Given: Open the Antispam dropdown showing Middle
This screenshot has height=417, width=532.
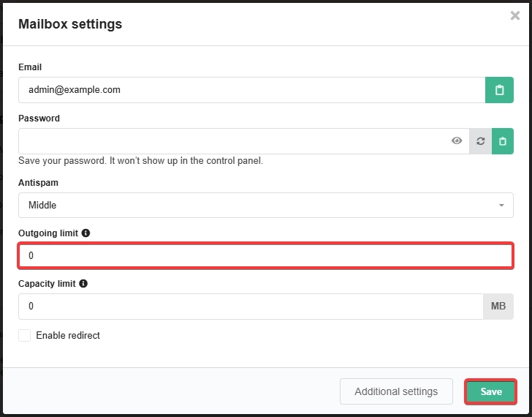Looking at the screenshot, I should tap(266, 205).
